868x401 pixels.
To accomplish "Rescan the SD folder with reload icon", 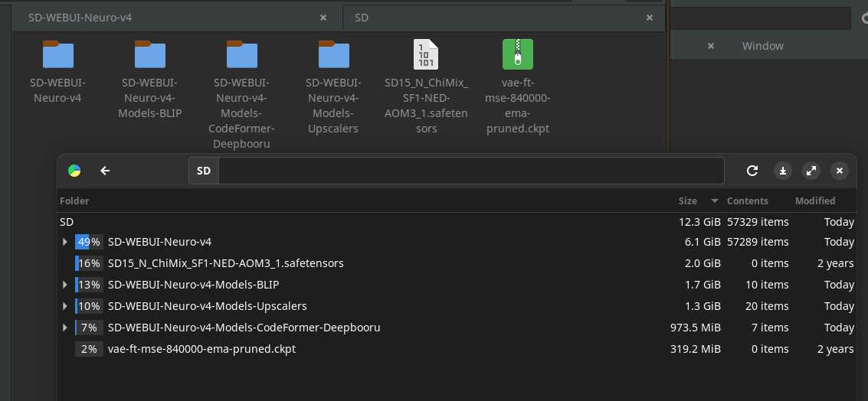I will (752, 171).
